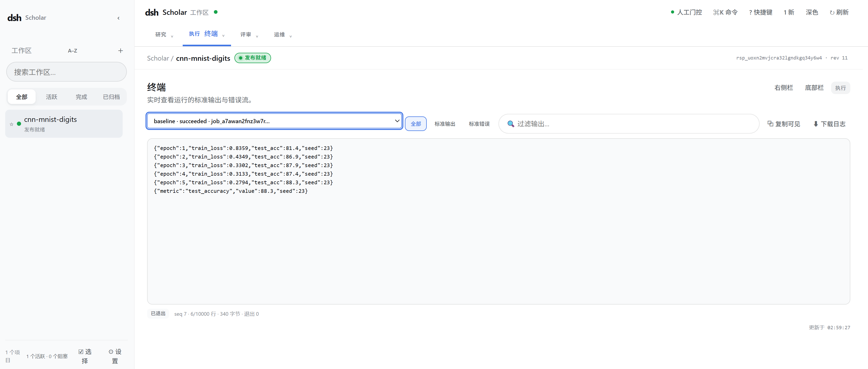Click the dsh Scholar logo in the sidebar
This screenshot has height=369, width=868.
point(27,17)
